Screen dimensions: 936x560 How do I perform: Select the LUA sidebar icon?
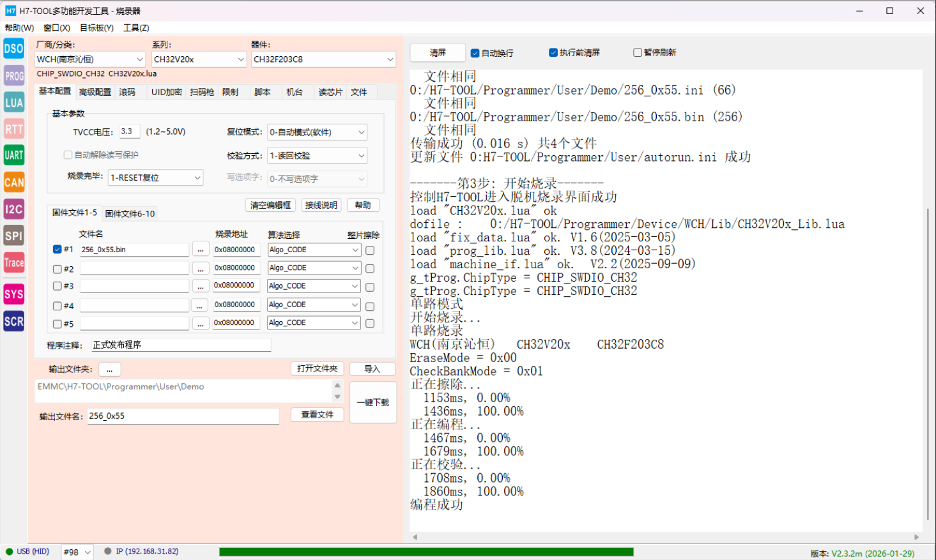pos(13,103)
